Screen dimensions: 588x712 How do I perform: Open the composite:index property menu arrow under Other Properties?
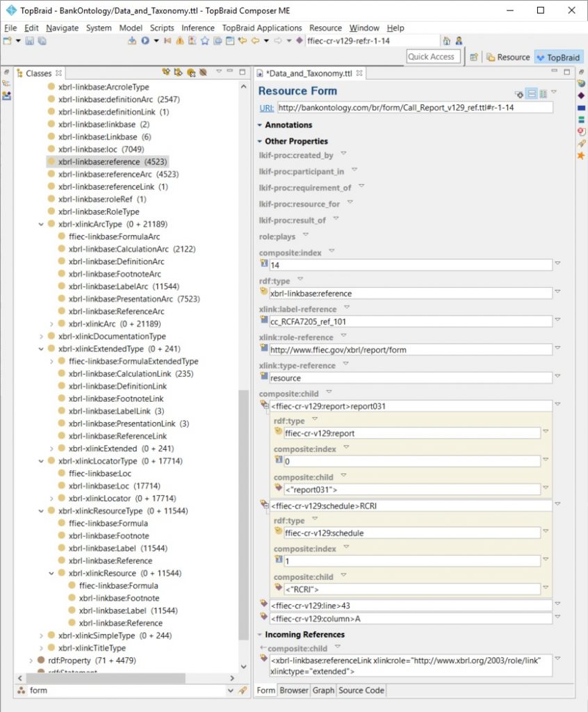click(x=332, y=250)
